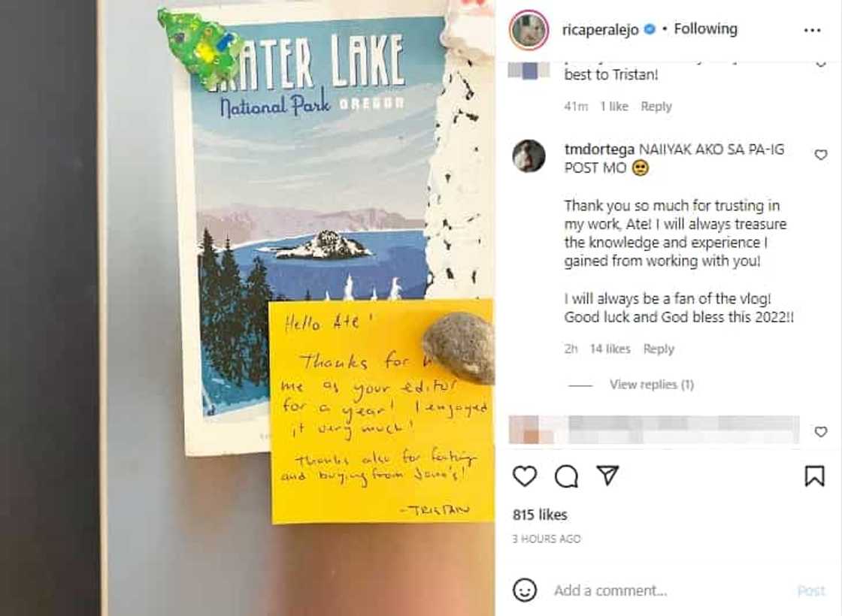Open the three-dot more options menu
Image resolution: width=842 pixels, height=616 pixels.
point(812,30)
